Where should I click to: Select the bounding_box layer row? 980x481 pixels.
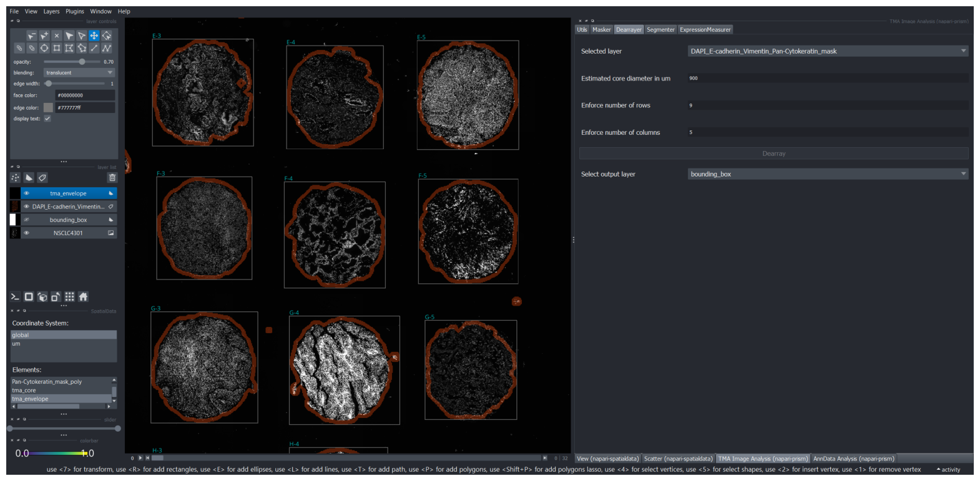point(63,220)
